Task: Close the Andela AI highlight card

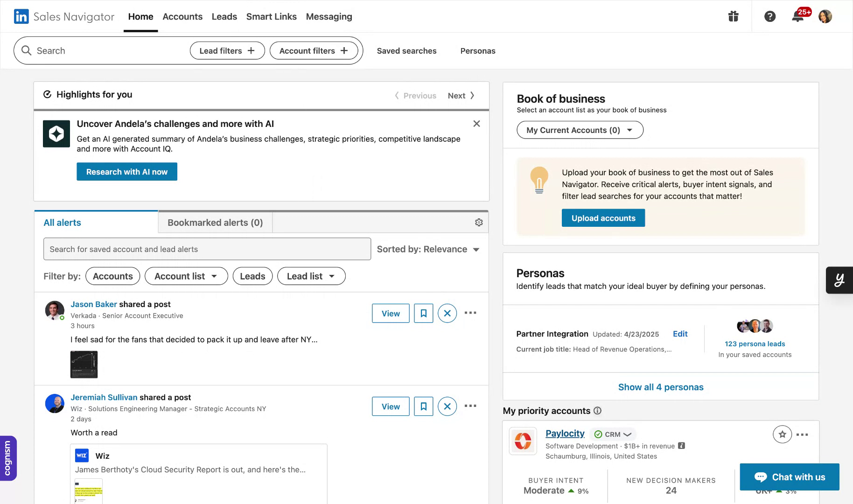Action: click(x=476, y=124)
